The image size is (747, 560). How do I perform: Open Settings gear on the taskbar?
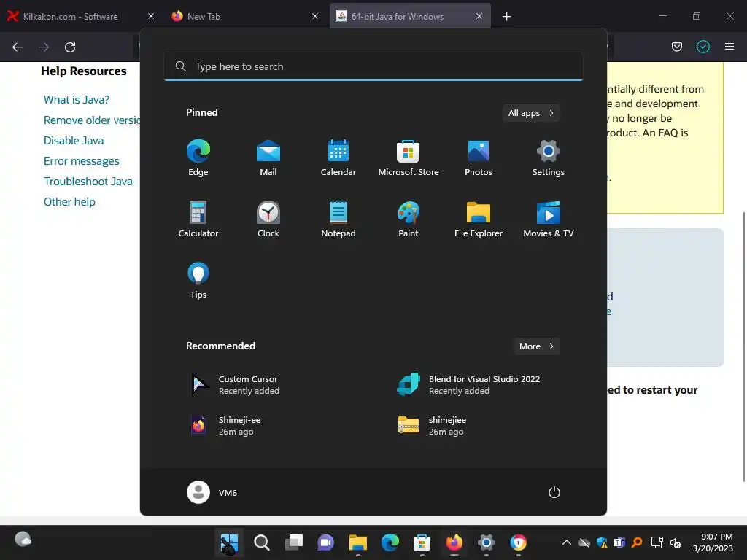click(487, 542)
